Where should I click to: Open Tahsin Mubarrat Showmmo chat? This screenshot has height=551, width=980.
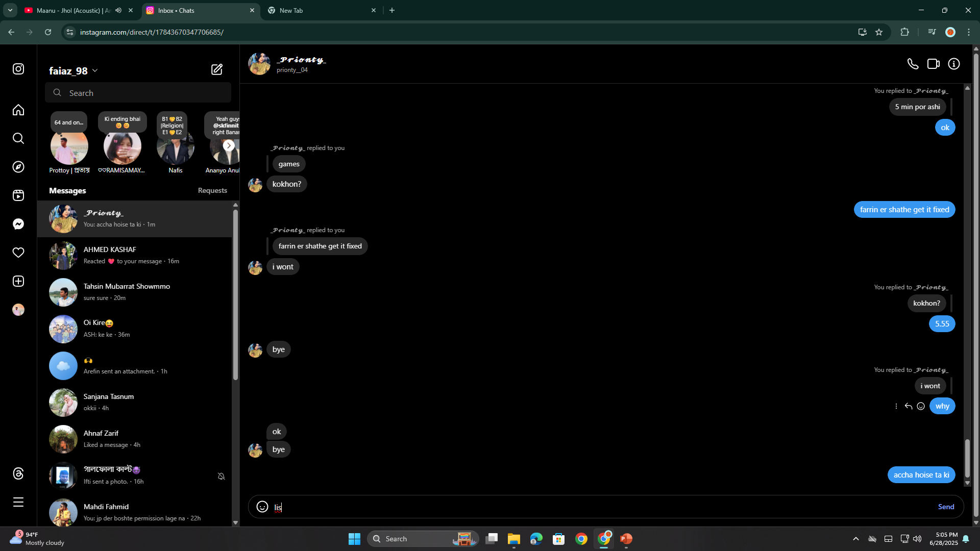pyautogui.click(x=135, y=292)
